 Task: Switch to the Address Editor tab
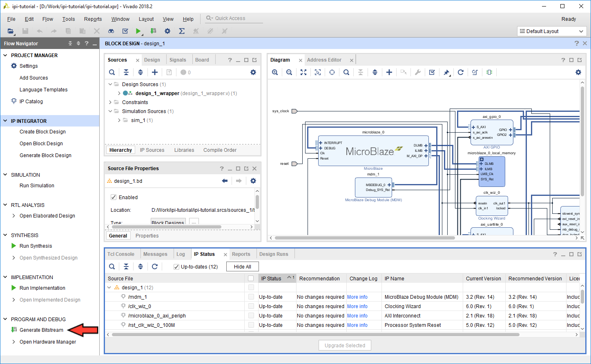324,60
